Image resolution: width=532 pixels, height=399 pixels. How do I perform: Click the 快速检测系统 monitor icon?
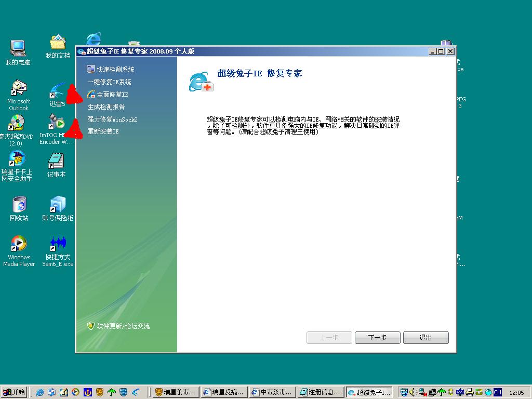90,69
